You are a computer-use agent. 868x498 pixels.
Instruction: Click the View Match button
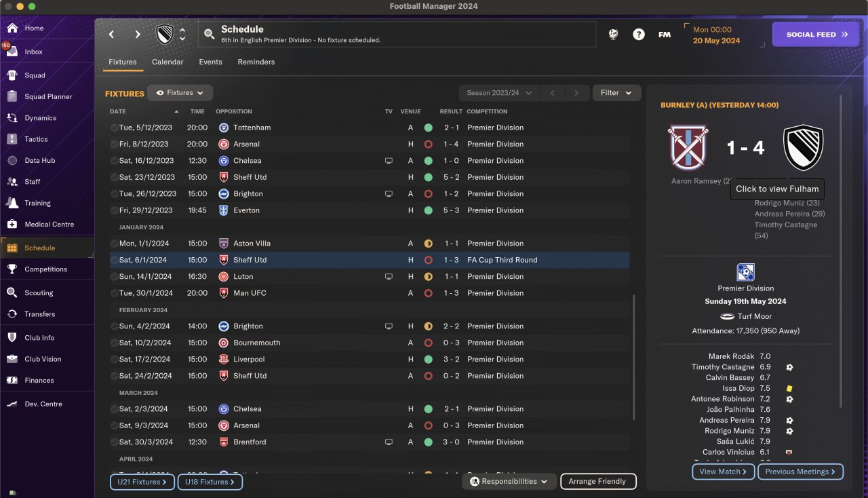click(x=723, y=472)
